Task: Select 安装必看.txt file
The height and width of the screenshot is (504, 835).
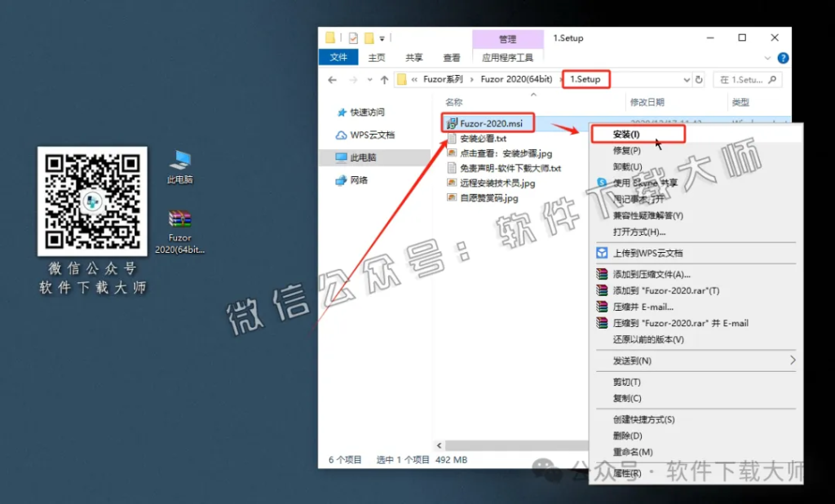Action: coord(483,139)
